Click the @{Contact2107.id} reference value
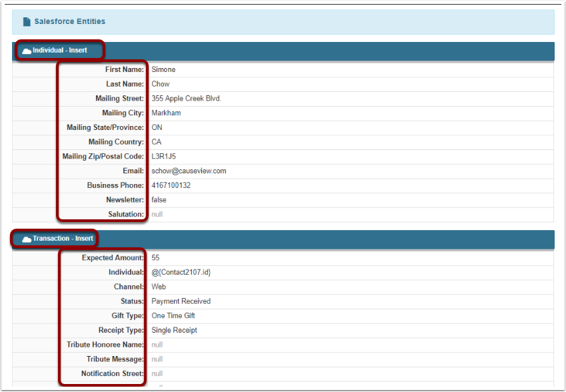This screenshot has height=392, width=566. (181, 272)
